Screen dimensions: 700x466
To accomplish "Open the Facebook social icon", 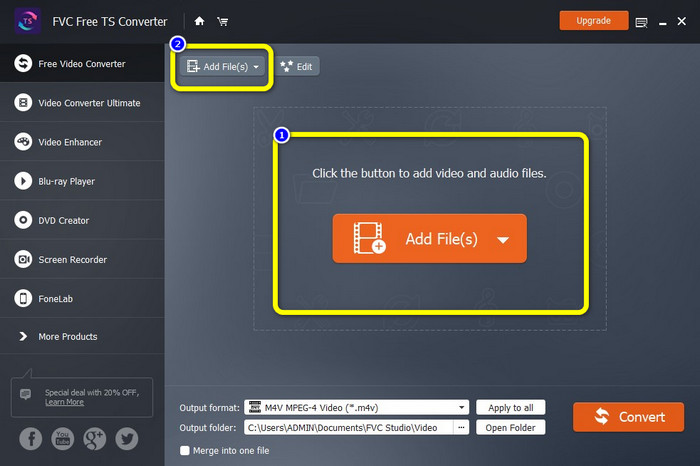I will click(31, 438).
